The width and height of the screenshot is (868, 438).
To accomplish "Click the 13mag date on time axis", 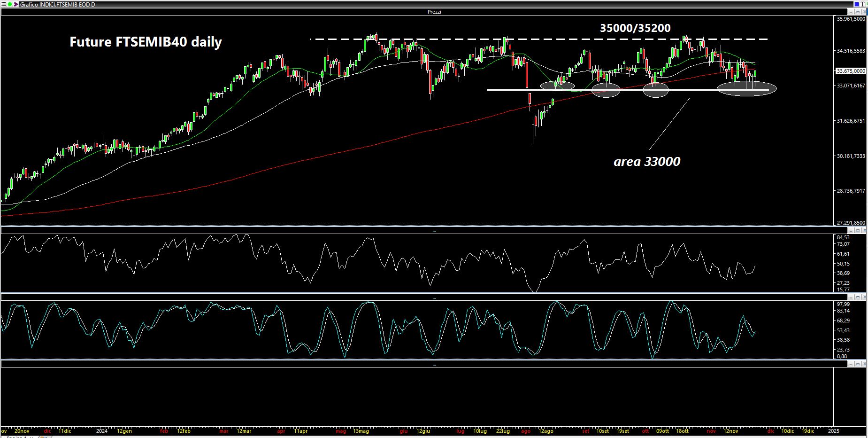I will click(361, 431).
